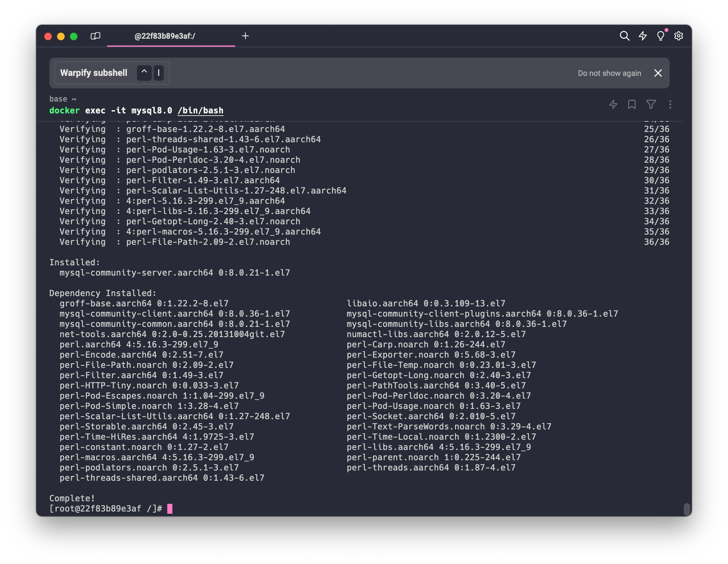Open Warp settings with the gear icon

[x=679, y=36]
